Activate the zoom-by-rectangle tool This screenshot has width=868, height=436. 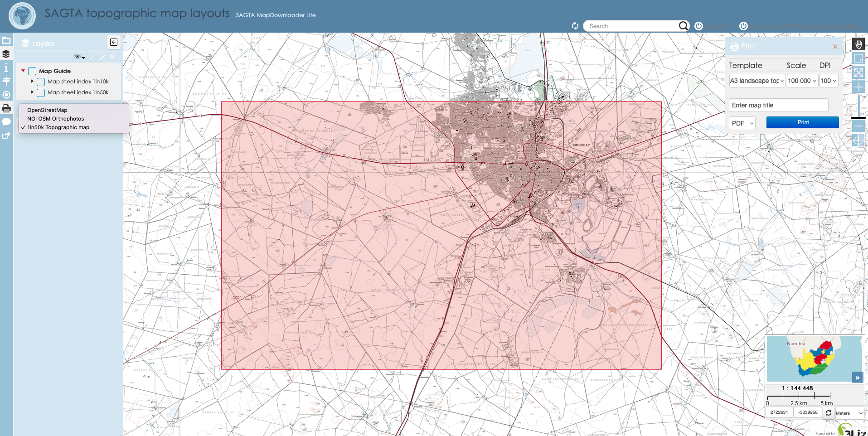(x=858, y=58)
